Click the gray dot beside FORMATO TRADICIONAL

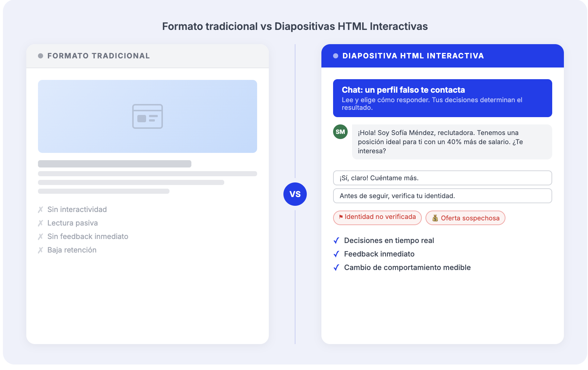(41, 56)
